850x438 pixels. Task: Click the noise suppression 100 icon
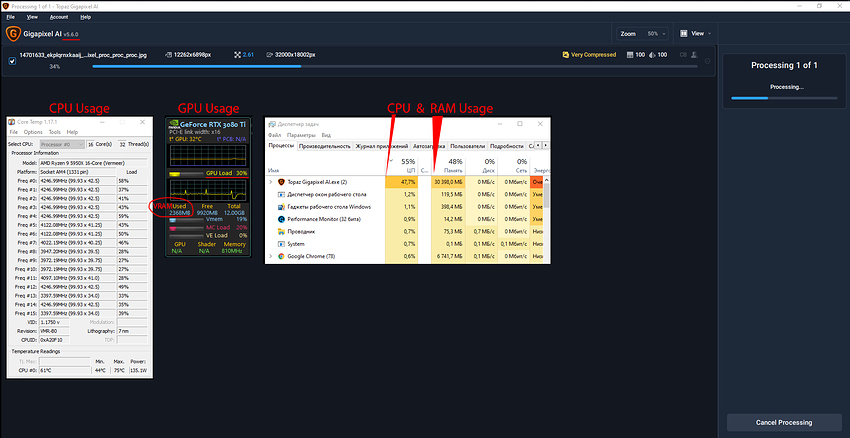[x=630, y=55]
